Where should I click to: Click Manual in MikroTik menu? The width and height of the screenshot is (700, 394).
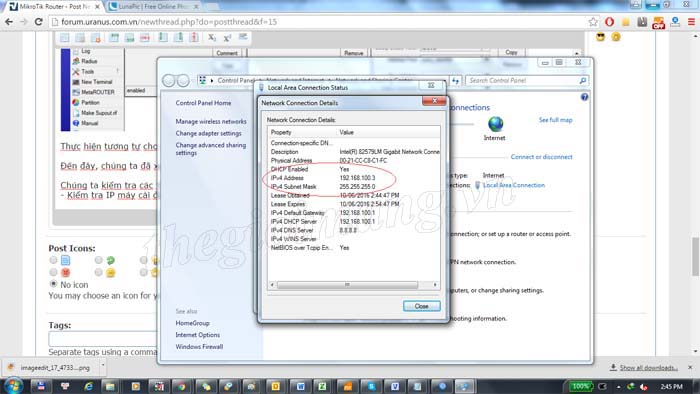pyautogui.click(x=89, y=123)
